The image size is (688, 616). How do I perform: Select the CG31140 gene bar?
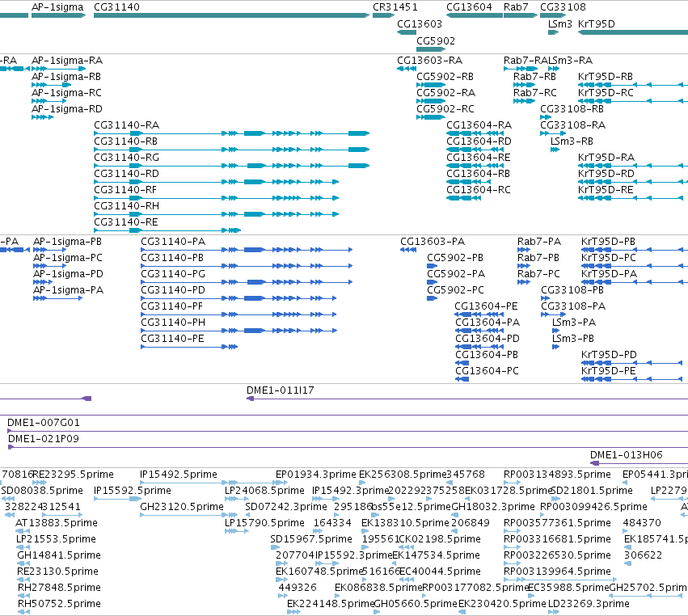click(232, 15)
